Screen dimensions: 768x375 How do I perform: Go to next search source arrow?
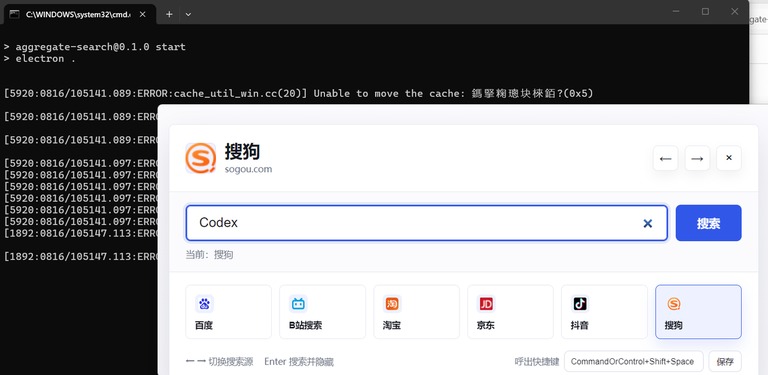click(x=697, y=158)
